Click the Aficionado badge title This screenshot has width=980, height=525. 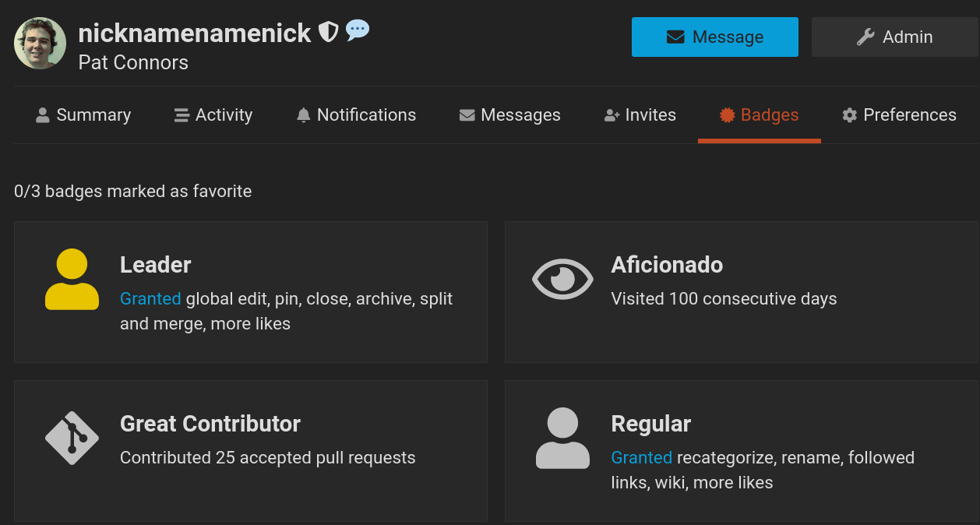tap(667, 265)
